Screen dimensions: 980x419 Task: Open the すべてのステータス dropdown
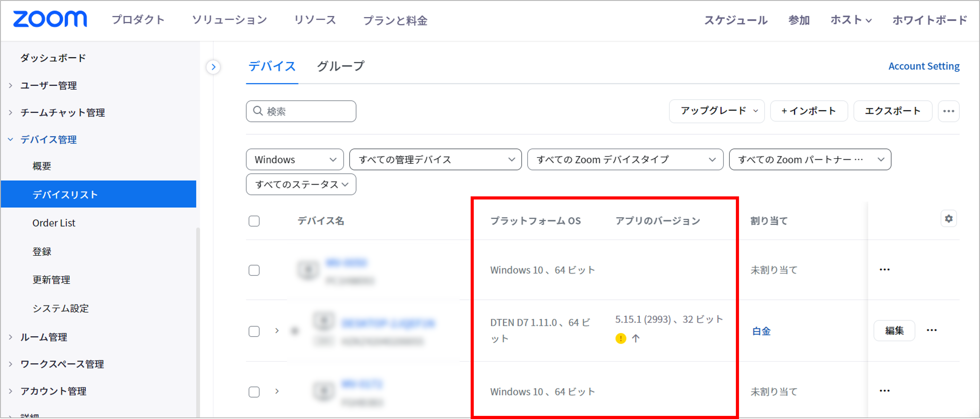(301, 184)
